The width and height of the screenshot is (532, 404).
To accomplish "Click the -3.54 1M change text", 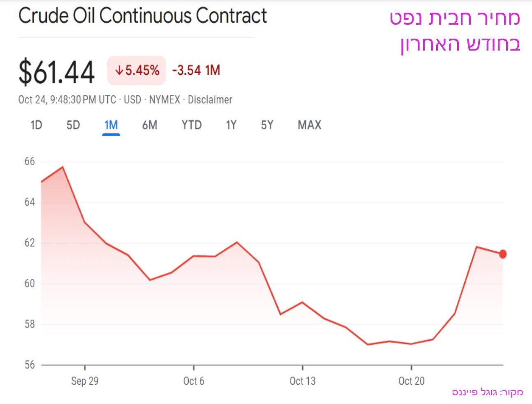I will pos(196,70).
